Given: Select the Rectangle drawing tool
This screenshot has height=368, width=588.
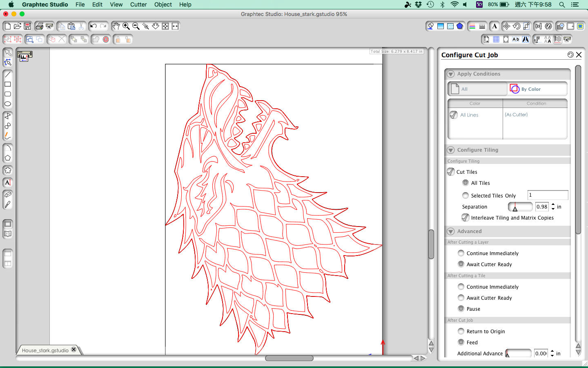Looking at the screenshot, I should click(8, 84).
